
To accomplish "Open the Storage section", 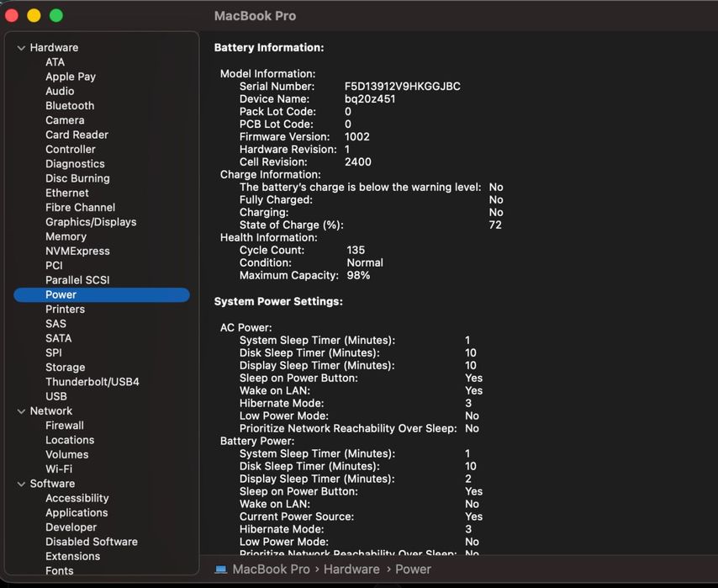I will [65, 368].
